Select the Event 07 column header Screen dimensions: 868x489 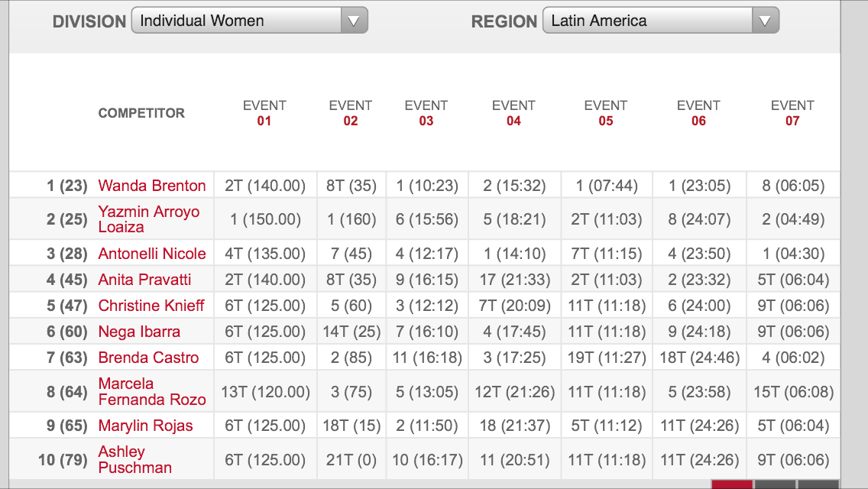click(x=792, y=113)
